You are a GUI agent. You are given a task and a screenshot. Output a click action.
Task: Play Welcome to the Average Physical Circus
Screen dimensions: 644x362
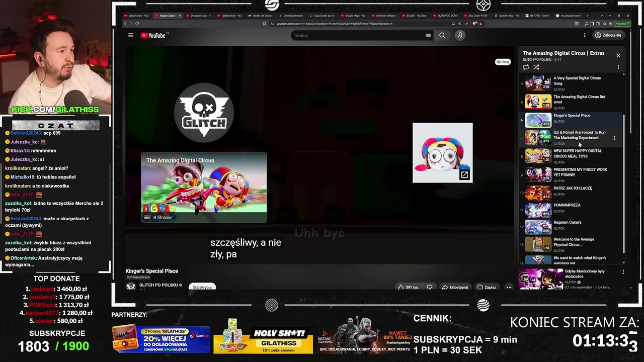[571, 244]
